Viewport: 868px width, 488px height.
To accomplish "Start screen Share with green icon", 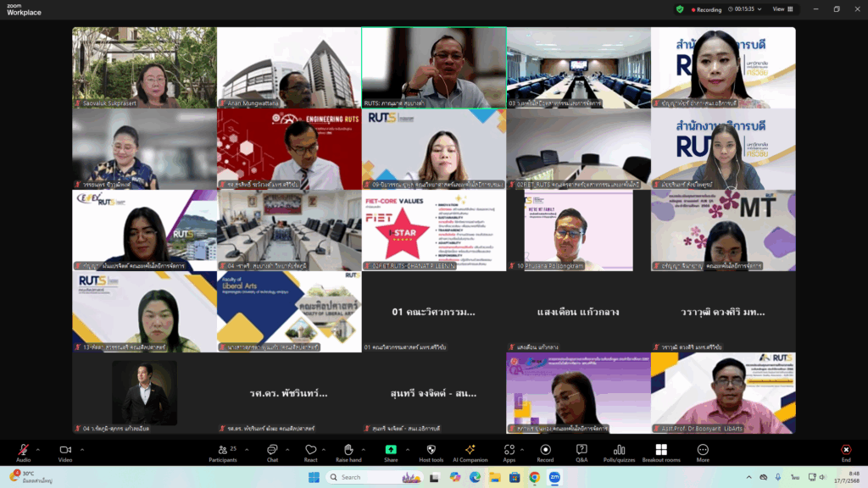I will pyautogui.click(x=391, y=452).
